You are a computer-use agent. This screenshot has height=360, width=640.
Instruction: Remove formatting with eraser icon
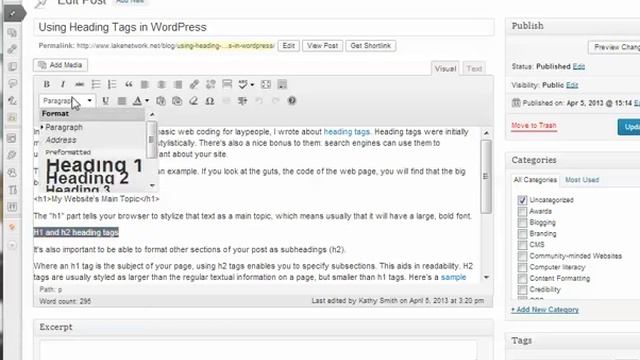coord(193,100)
